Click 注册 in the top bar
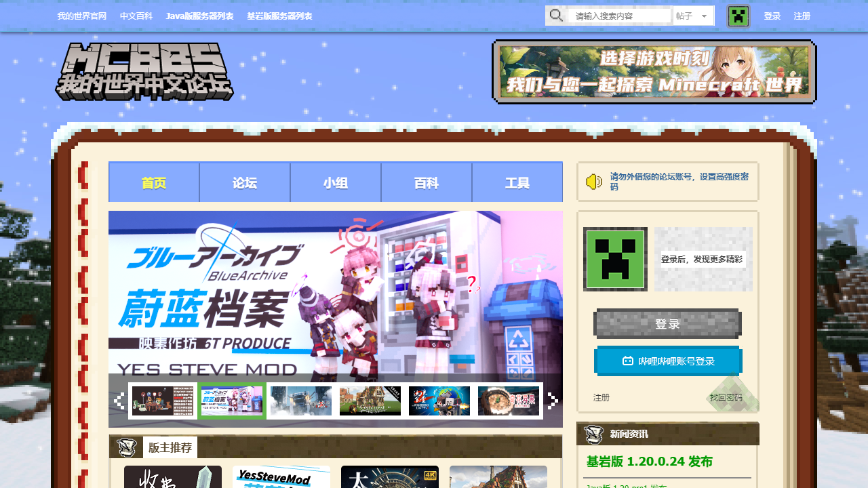Image resolution: width=868 pixels, height=488 pixels. pos(802,16)
